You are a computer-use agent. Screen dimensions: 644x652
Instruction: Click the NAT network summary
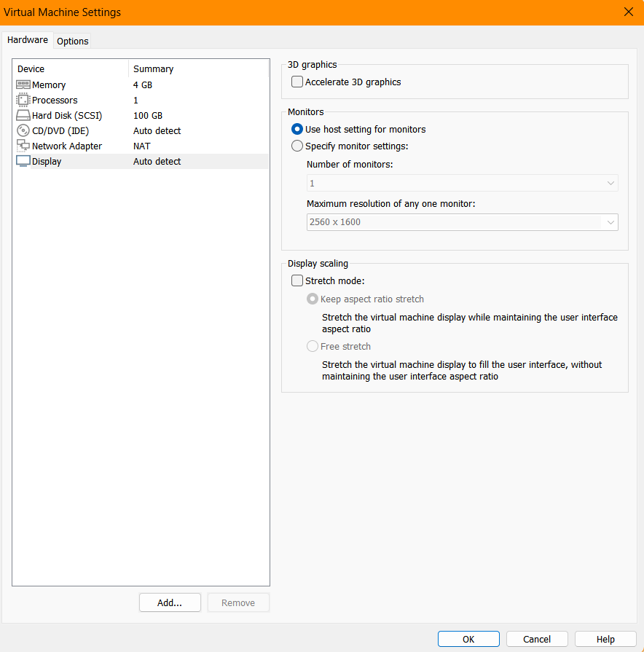tap(142, 146)
